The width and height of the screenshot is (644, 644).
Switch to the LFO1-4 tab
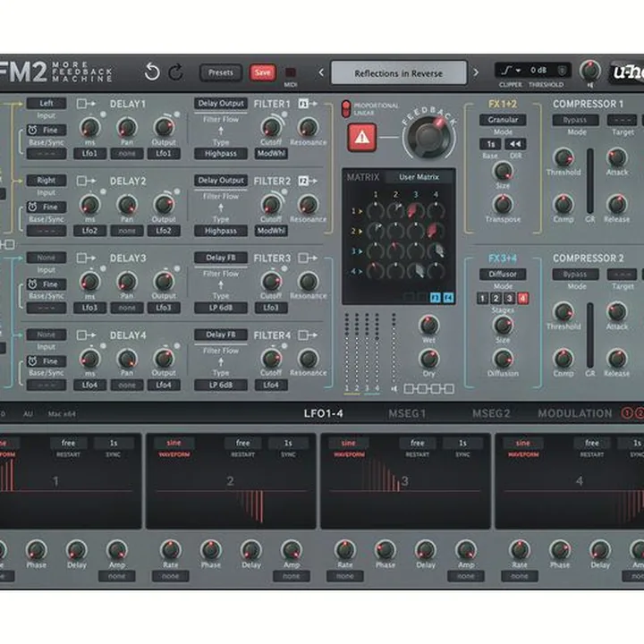[324, 413]
